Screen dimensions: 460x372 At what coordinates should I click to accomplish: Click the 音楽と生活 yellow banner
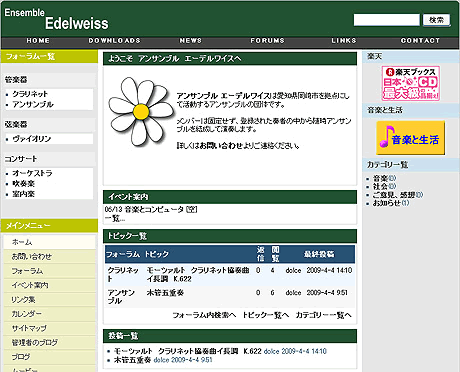click(x=411, y=138)
